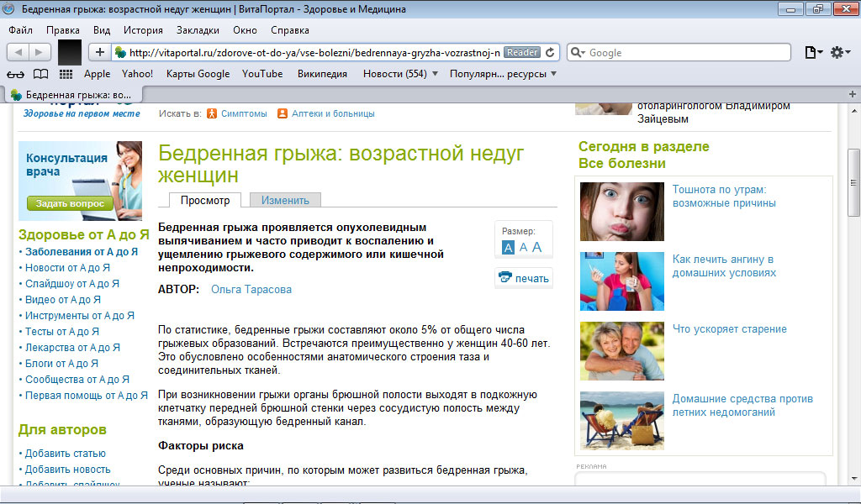
Task: Click the Добавить новость link
Action: point(67,470)
